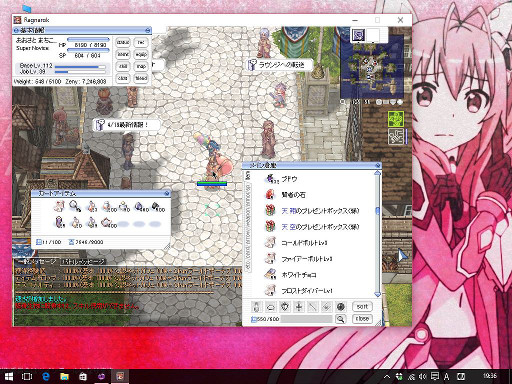
Task: Toggle the armor filter icon in storage toolbar
Action: [x=284, y=307]
